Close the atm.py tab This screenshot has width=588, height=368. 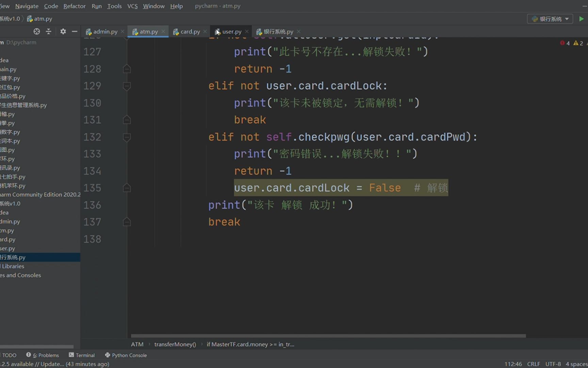point(163,31)
